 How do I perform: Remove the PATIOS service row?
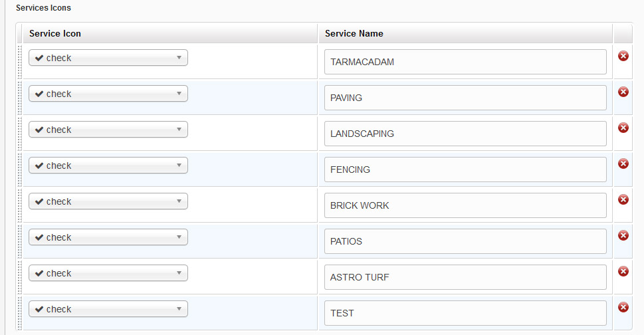623,235
